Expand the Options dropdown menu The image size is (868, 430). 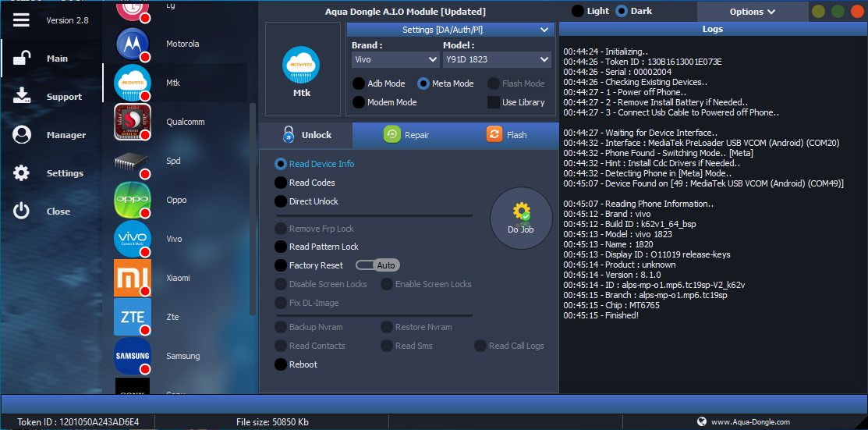[x=752, y=12]
